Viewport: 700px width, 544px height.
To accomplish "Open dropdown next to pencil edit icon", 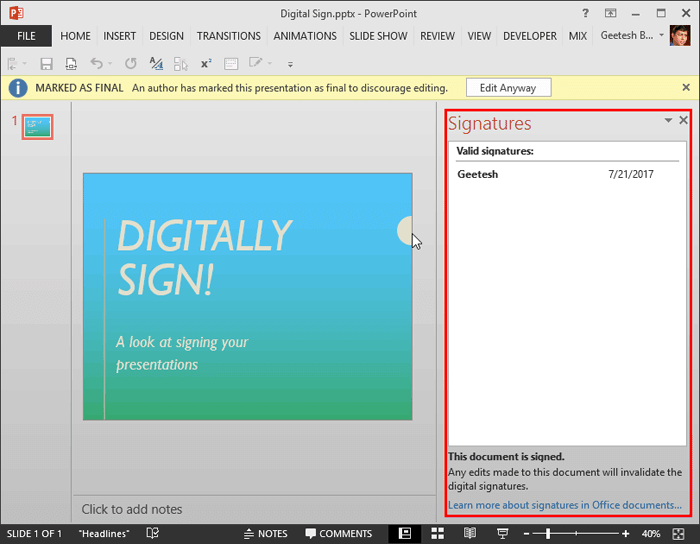I will pyautogui.click(x=270, y=63).
